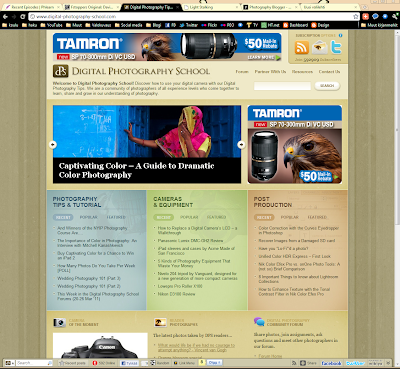Click the top Tamron banner Learn More button

(x=264, y=58)
